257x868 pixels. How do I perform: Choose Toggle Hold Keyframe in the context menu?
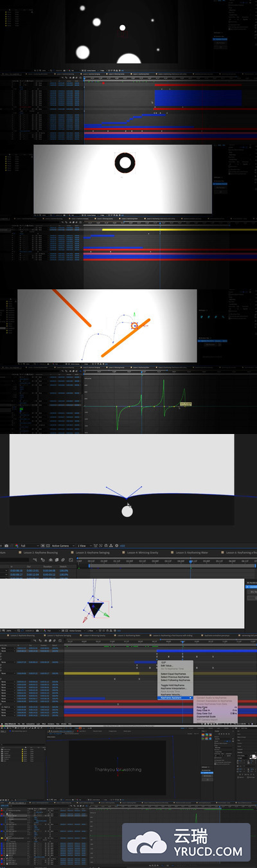(170, 685)
